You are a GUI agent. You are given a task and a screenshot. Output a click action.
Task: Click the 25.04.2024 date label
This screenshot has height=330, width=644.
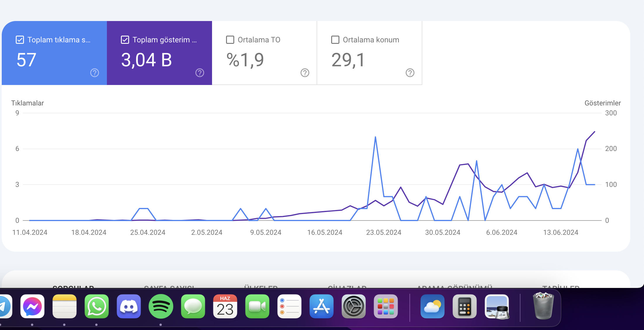(x=148, y=232)
